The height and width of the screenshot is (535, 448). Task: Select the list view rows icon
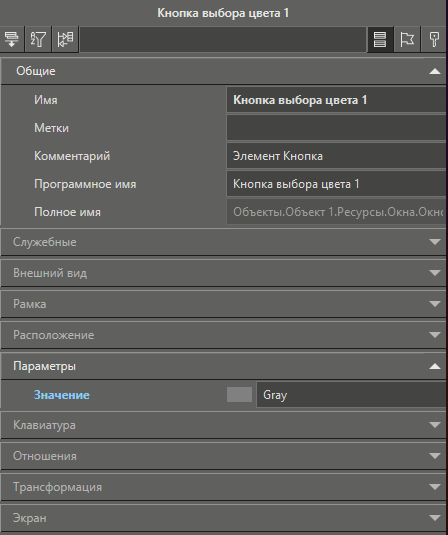(380, 39)
